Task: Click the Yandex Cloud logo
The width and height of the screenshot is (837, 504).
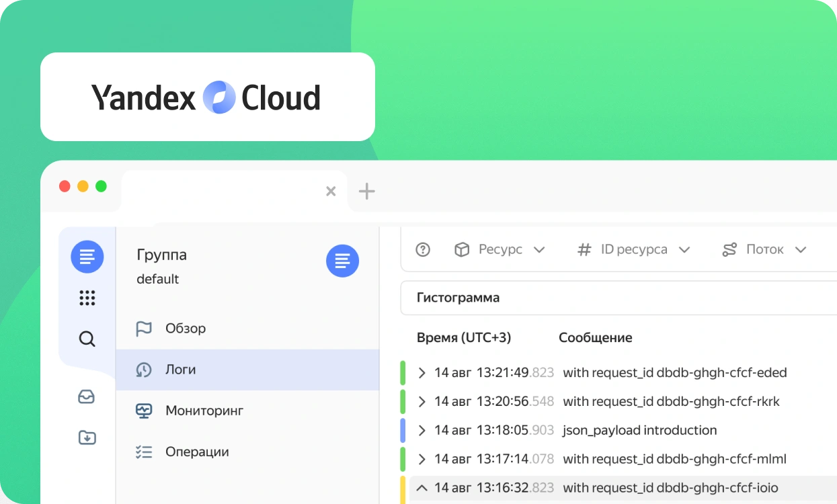Action: [x=207, y=97]
